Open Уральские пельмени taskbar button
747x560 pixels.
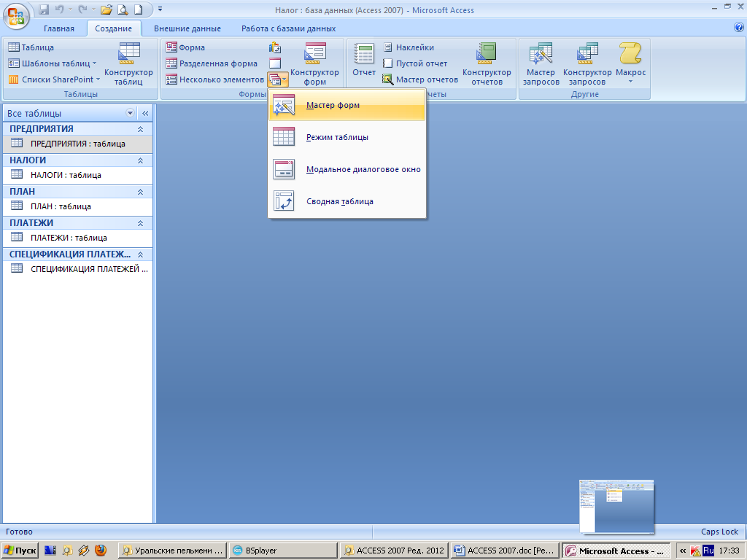pyautogui.click(x=172, y=551)
